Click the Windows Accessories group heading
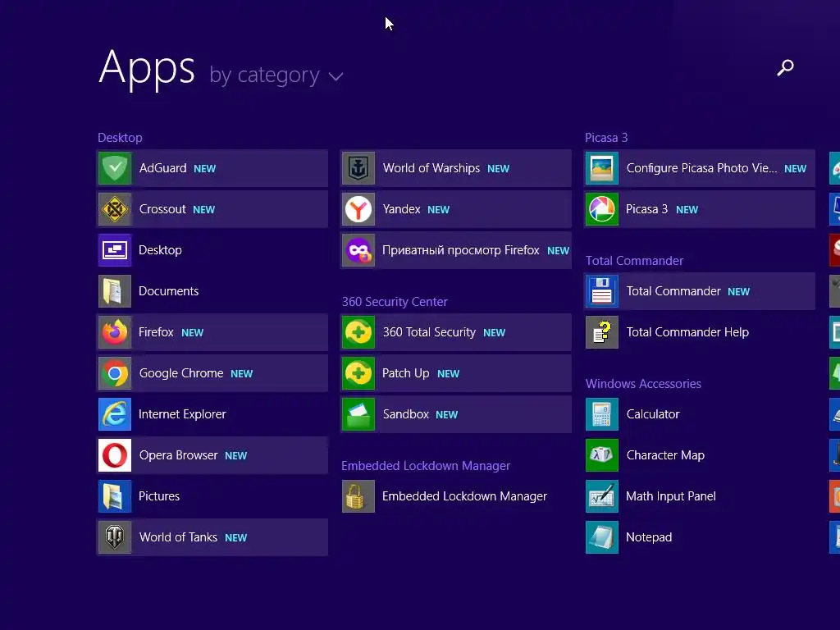840x630 pixels. coord(643,384)
